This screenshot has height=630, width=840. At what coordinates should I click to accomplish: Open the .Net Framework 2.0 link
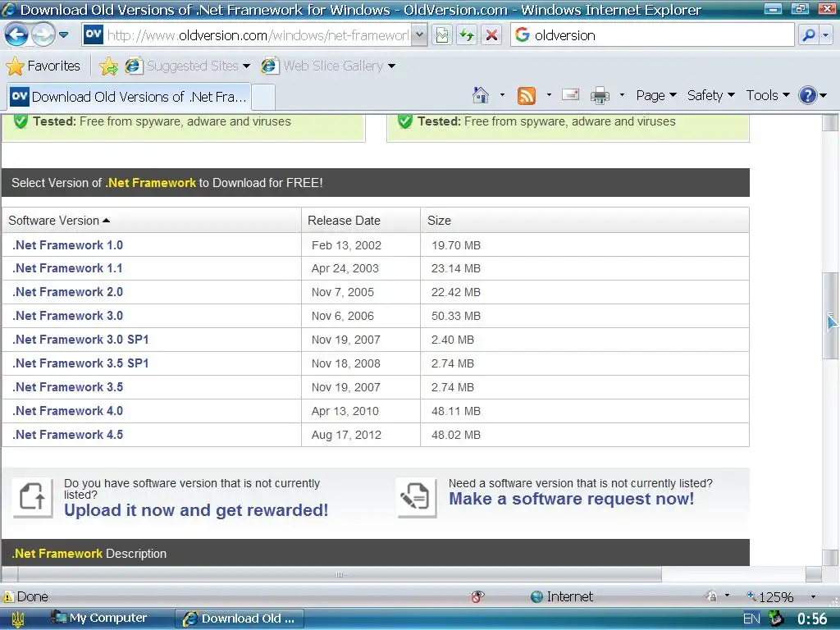[67, 292]
